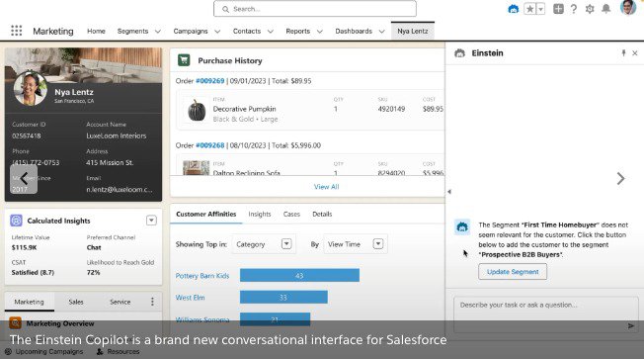The width and height of the screenshot is (644, 359).
Task: Click the West Elm bar showing 33
Action: (283, 297)
